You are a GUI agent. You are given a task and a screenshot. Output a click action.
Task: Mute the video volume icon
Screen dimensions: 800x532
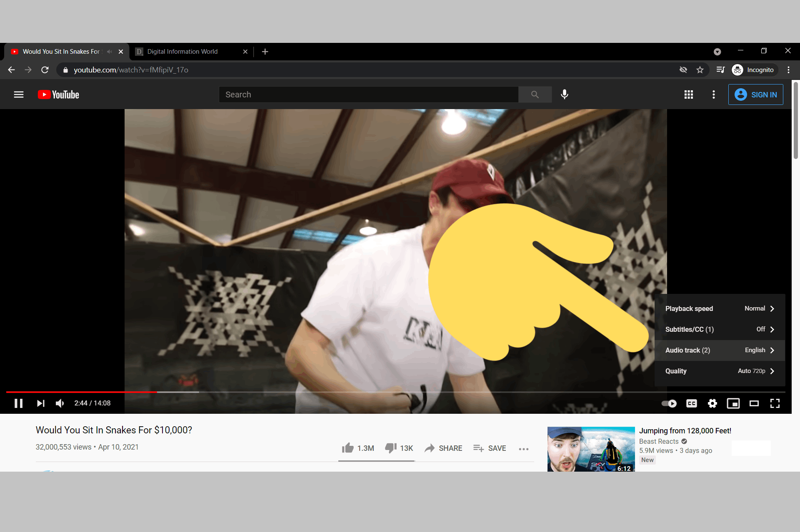60,403
